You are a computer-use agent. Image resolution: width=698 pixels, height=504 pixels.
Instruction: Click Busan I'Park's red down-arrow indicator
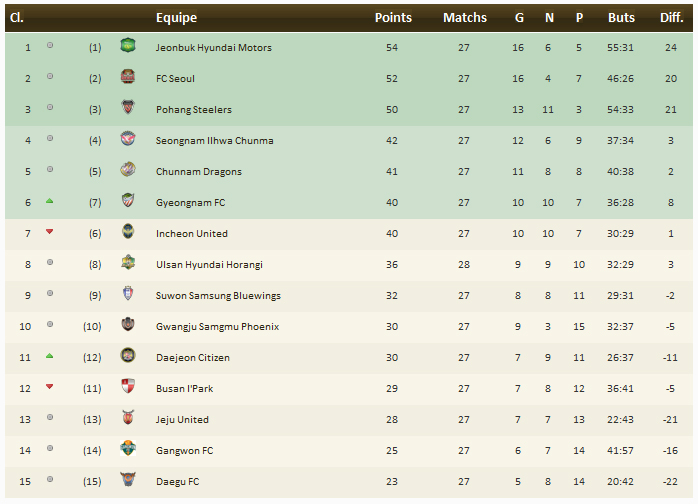(x=50, y=388)
